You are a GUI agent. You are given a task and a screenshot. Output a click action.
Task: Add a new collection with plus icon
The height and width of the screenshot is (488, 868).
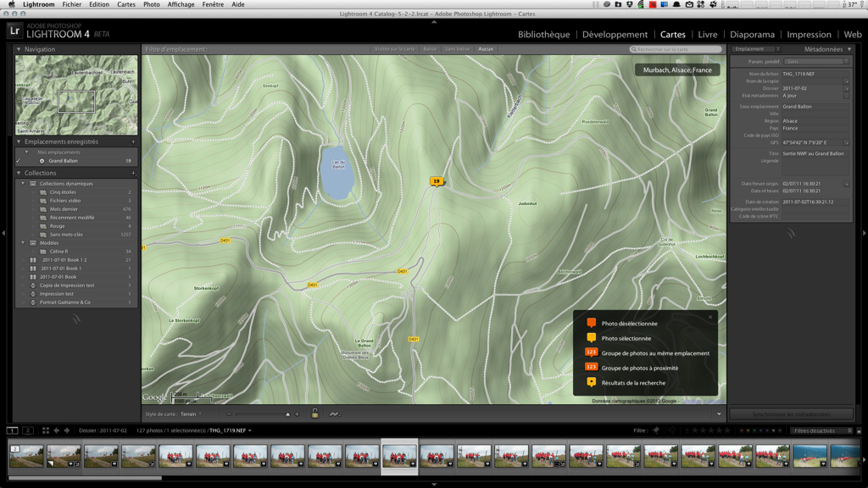point(133,173)
